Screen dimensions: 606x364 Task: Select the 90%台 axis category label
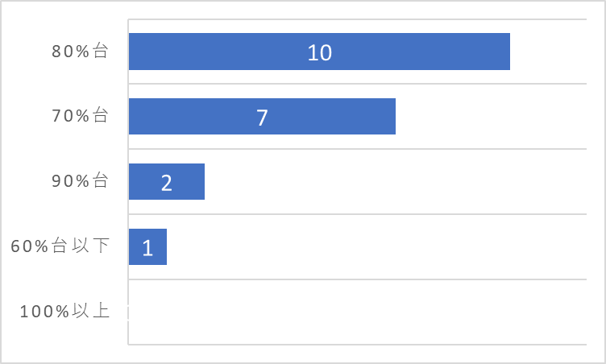(80, 181)
